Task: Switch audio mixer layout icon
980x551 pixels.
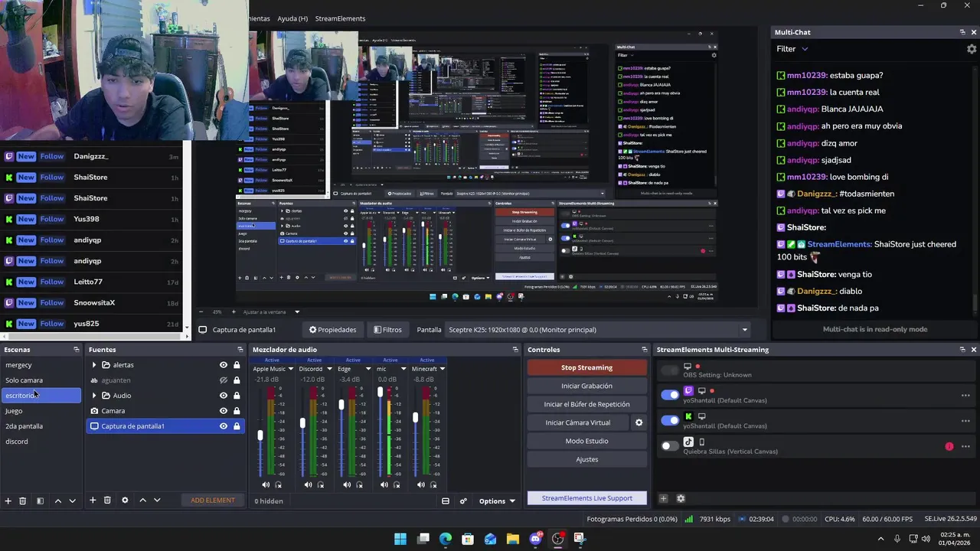Action: pyautogui.click(x=446, y=501)
